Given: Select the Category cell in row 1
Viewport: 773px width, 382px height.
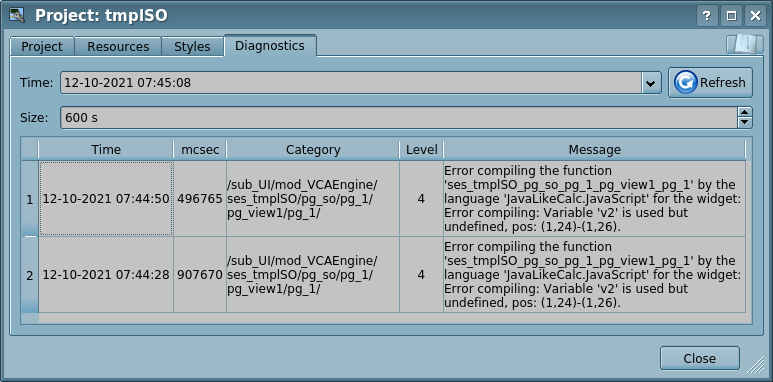Looking at the screenshot, I should tap(313, 199).
